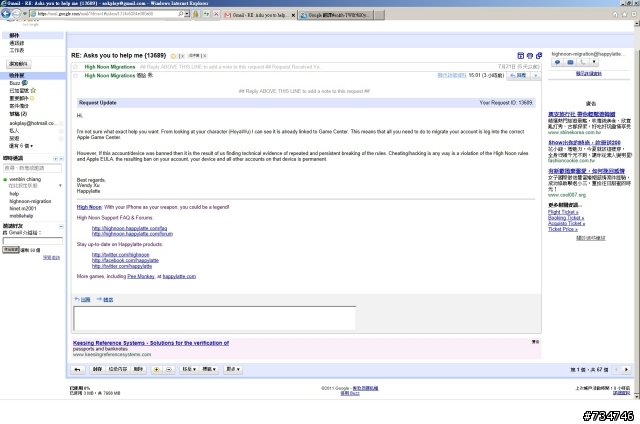This screenshot has width=640, height=424.
Task: Open the chat status dropdown under wenbin chiang
Action: pos(60,186)
